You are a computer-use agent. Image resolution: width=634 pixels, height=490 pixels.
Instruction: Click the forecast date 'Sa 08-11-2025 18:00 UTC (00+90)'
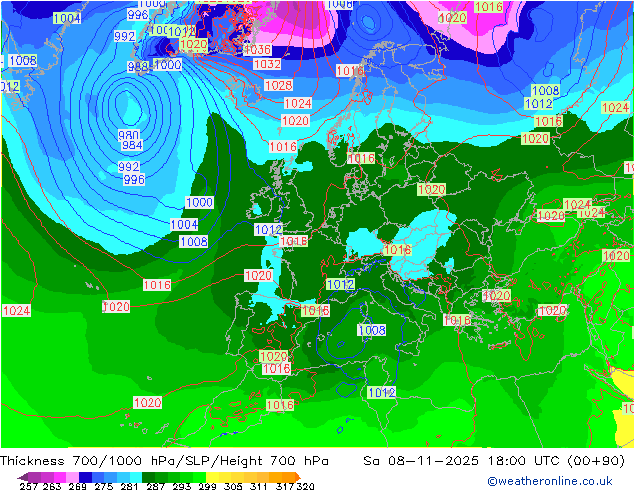494,461
